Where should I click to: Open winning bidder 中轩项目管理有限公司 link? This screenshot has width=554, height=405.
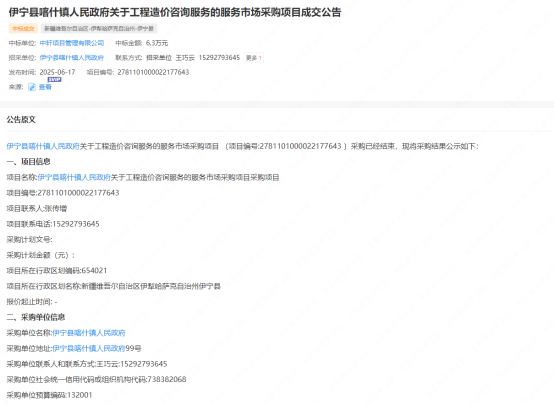click(x=72, y=43)
